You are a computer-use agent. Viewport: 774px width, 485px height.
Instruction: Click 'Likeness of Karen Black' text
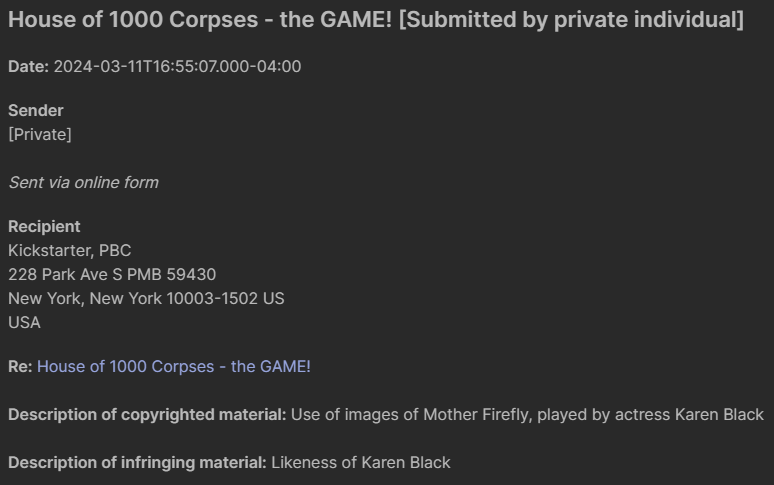click(361, 463)
